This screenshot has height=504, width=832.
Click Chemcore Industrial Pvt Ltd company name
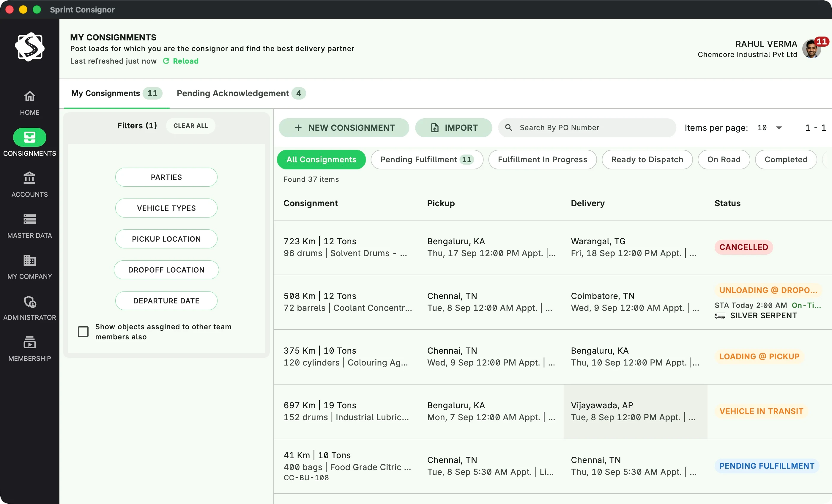(x=747, y=55)
